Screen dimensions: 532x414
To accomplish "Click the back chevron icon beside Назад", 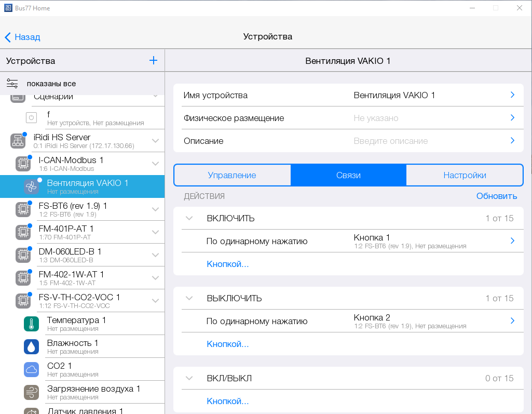I will (8, 37).
